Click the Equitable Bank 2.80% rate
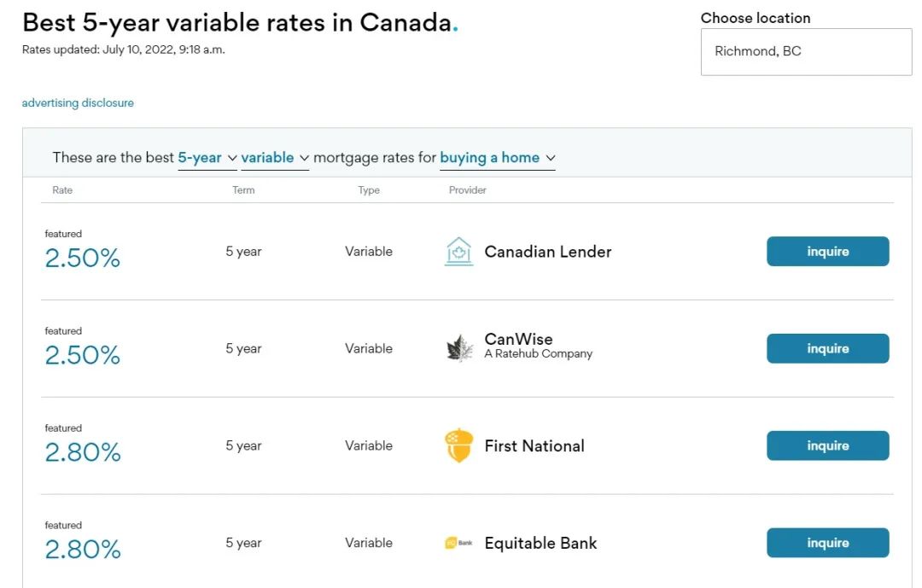 coord(83,549)
